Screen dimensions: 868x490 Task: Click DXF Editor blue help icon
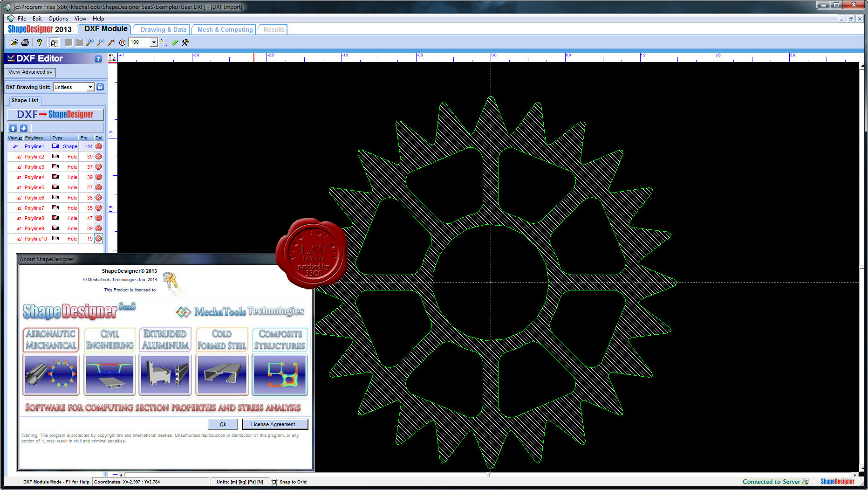[x=98, y=59]
